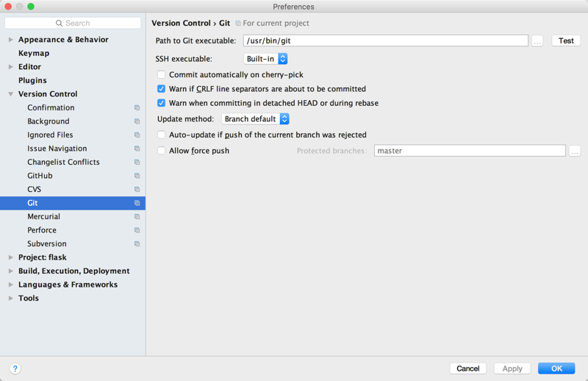The height and width of the screenshot is (381, 588).
Task: Click the OK button
Action: point(556,368)
